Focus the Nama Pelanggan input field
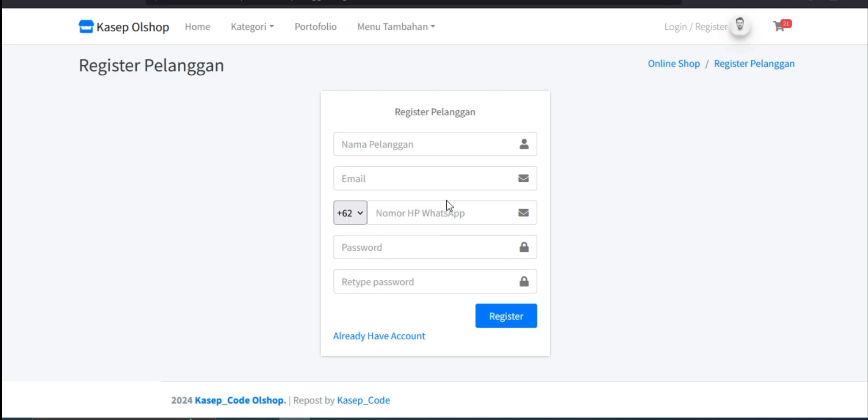The height and width of the screenshot is (420, 868). (435, 144)
